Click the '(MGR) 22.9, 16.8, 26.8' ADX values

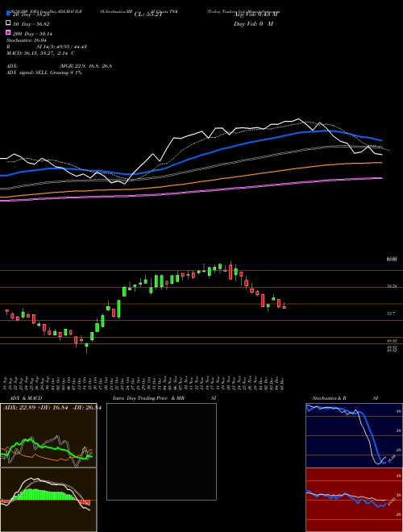point(85,66)
